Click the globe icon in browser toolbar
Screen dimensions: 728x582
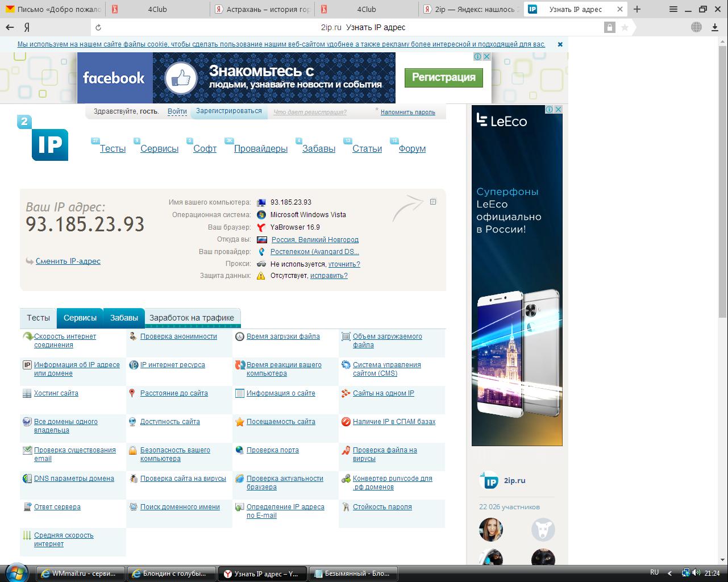696,27
